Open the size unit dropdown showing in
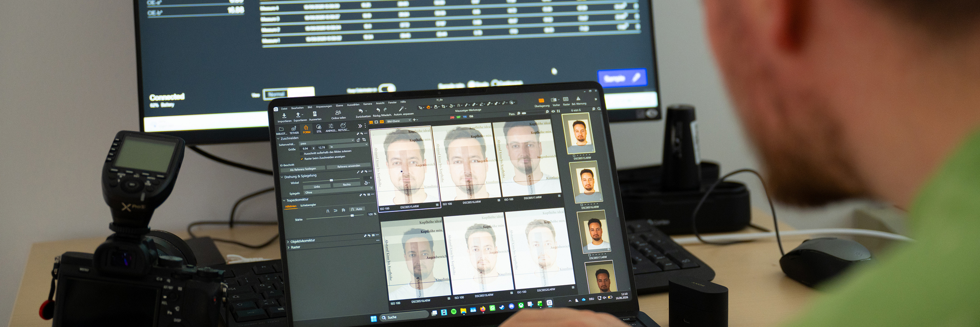The image size is (980, 327). [349, 146]
